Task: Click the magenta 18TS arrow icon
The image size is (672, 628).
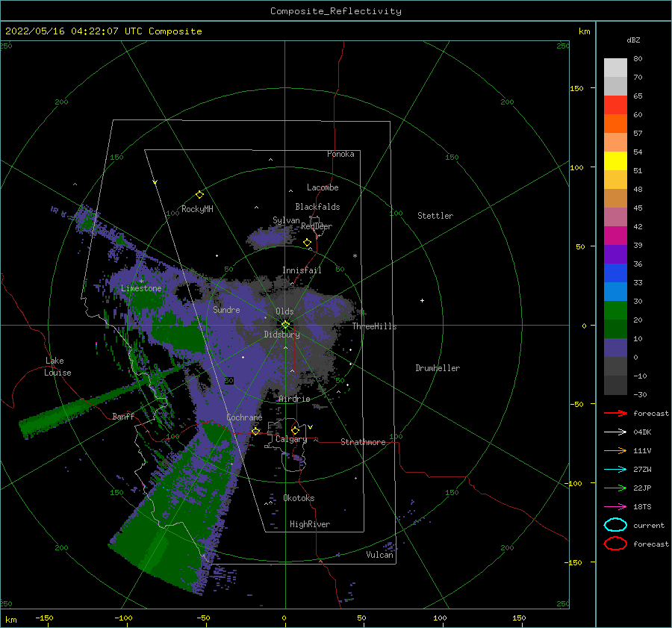Action: [x=615, y=507]
